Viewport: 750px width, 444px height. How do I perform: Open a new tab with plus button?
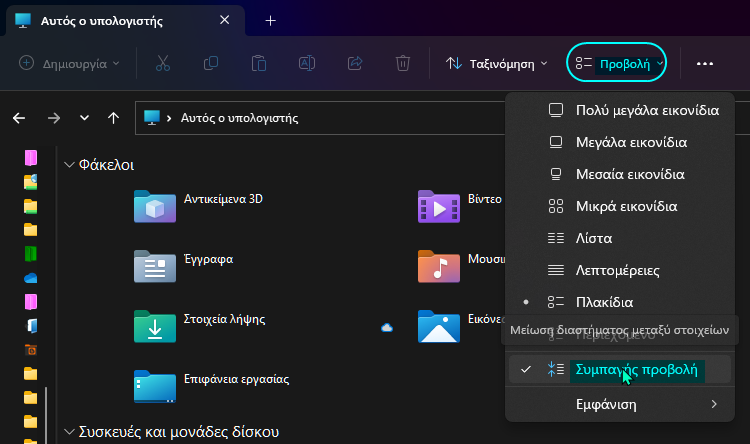click(x=271, y=21)
